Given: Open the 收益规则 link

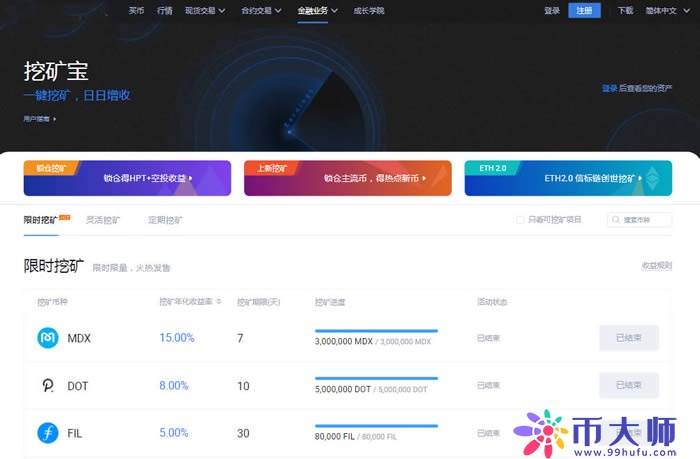Looking at the screenshot, I should (656, 265).
